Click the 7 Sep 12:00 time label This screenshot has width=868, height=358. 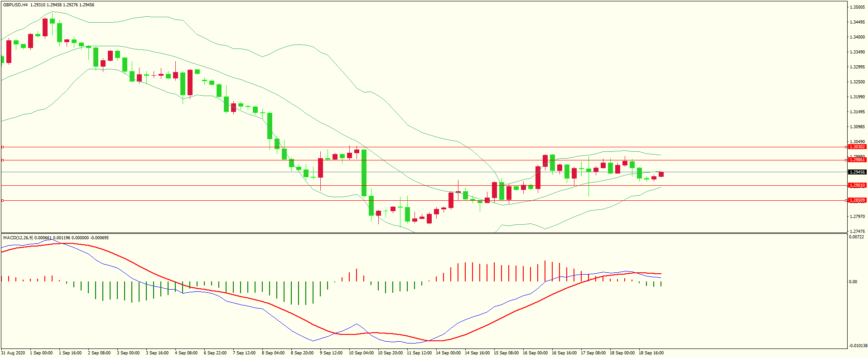[244, 353]
